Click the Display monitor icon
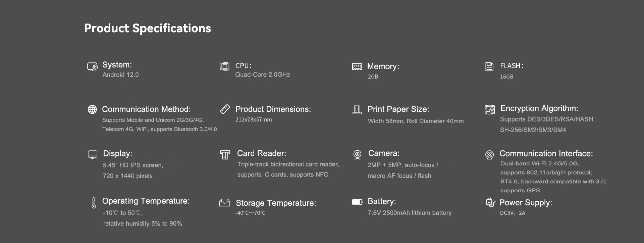This screenshot has width=644, height=243. (93, 154)
